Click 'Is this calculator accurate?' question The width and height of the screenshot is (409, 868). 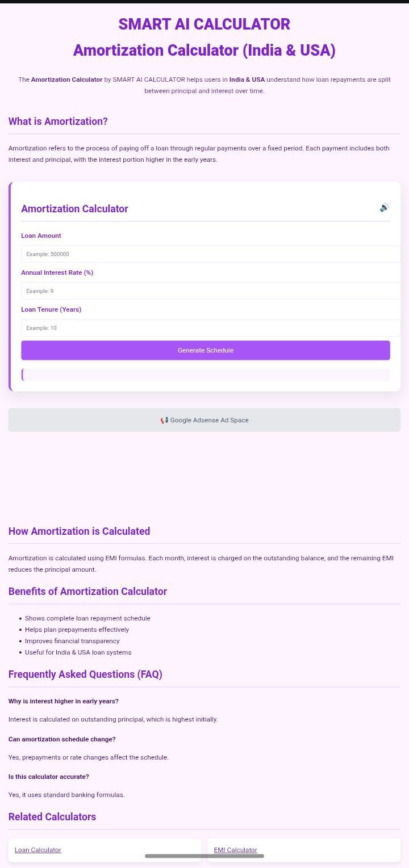tap(49, 777)
